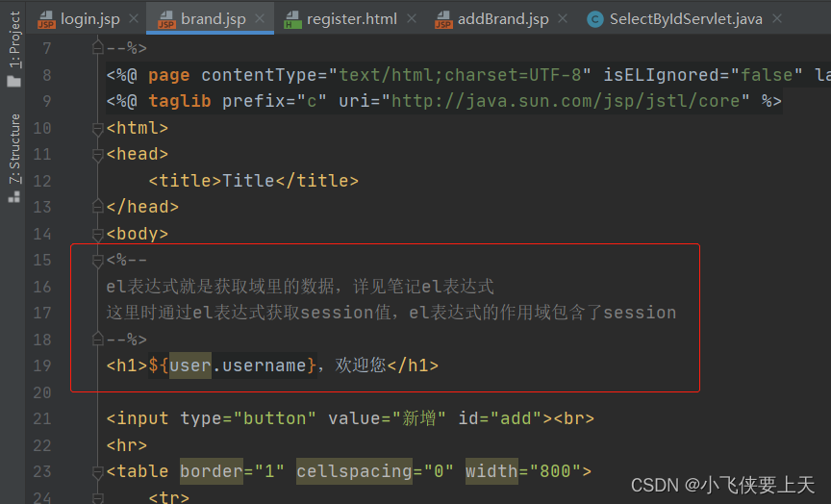Screen dimensions: 831x504
Task: Switch to the addBrand.jsp tab
Action: 502,19
